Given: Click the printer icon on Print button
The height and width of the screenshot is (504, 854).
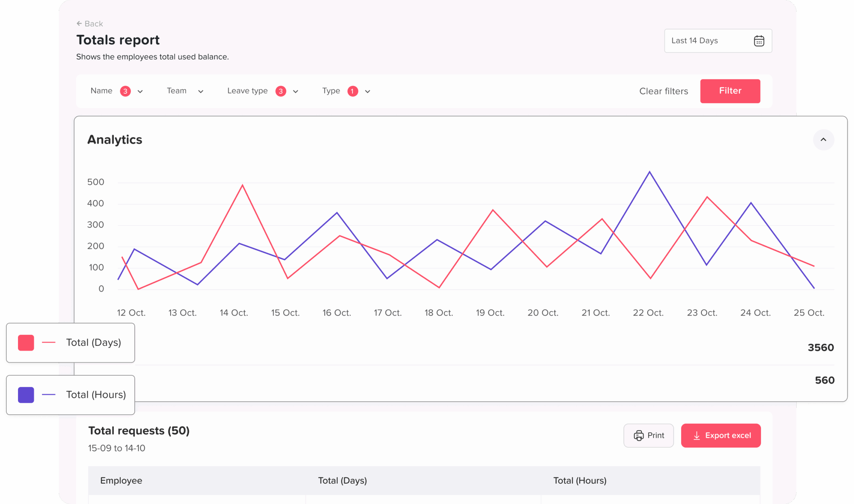Looking at the screenshot, I should coord(638,435).
